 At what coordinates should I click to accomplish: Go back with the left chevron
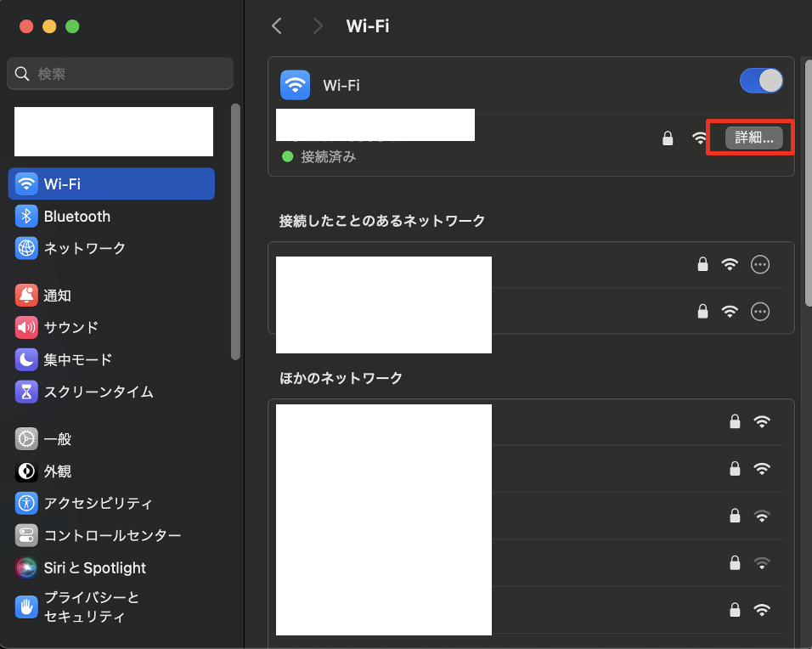click(x=277, y=26)
